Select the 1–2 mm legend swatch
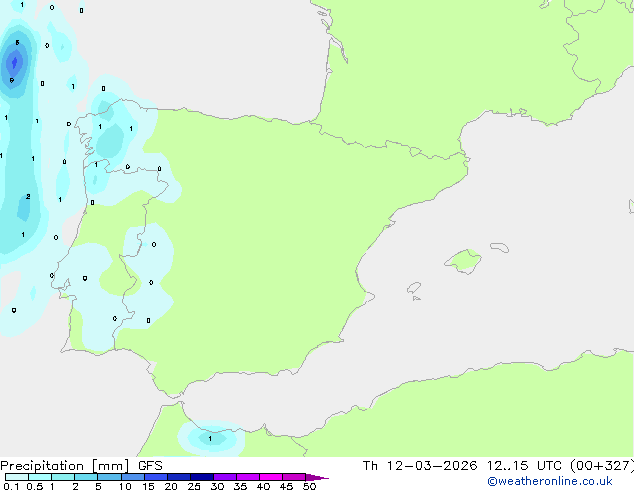 click(63, 477)
